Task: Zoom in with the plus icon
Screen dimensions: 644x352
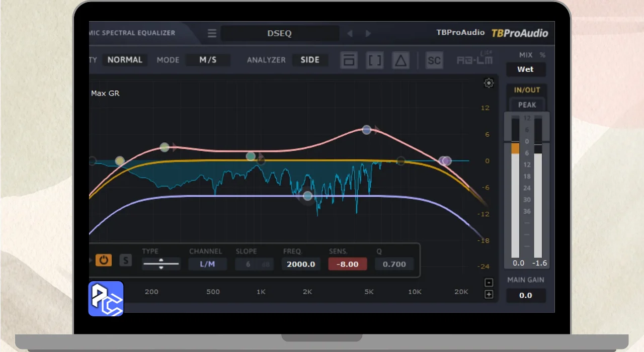Action: [x=489, y=295]
